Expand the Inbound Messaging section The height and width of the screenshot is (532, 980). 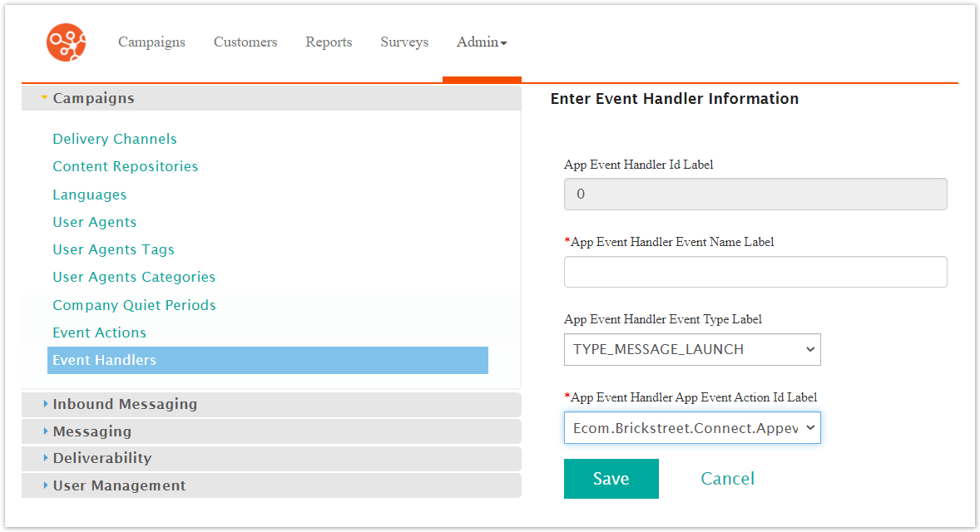pos(271,404)
